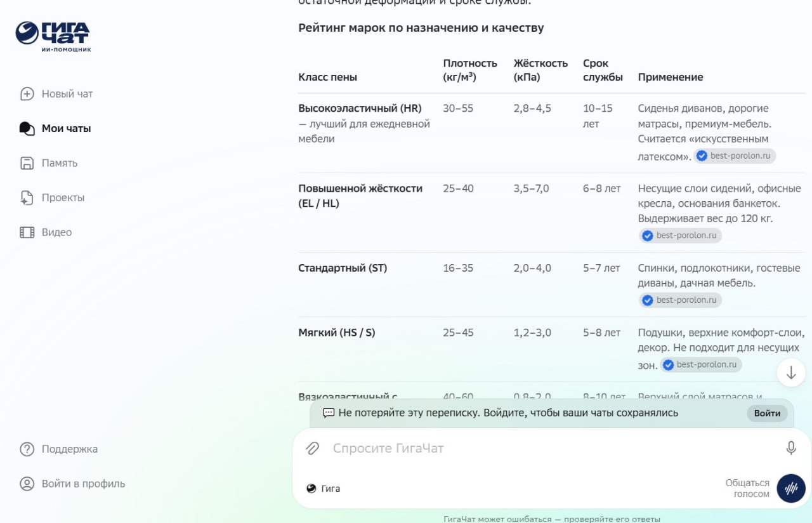Start voice chat with the waveform button
Viewport: 812px width, 523px height.
click(x=791, y=488)
